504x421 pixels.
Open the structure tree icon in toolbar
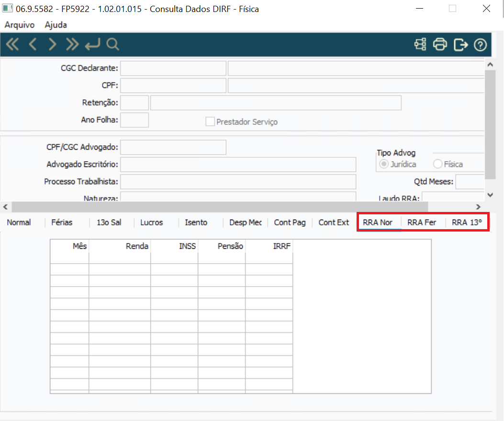[x=420, y=44]
